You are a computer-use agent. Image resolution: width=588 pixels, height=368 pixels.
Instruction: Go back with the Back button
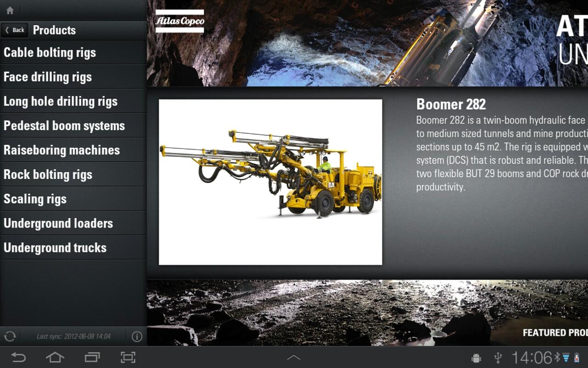pos(15,30)
